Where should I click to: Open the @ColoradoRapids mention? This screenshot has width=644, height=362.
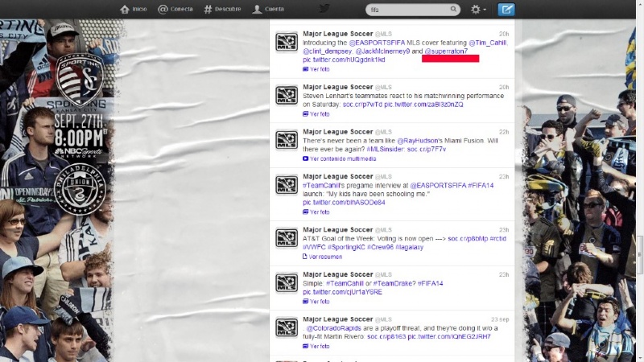[333, 328]
